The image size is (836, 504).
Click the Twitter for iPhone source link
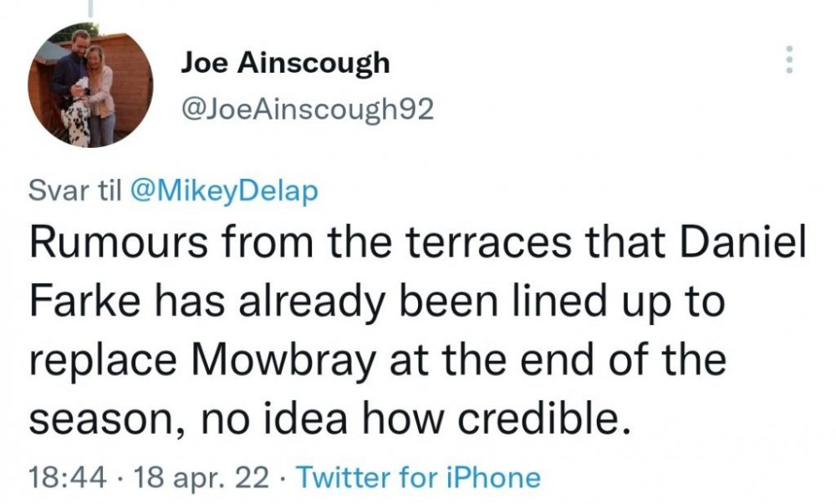click(x=419, y=477)
